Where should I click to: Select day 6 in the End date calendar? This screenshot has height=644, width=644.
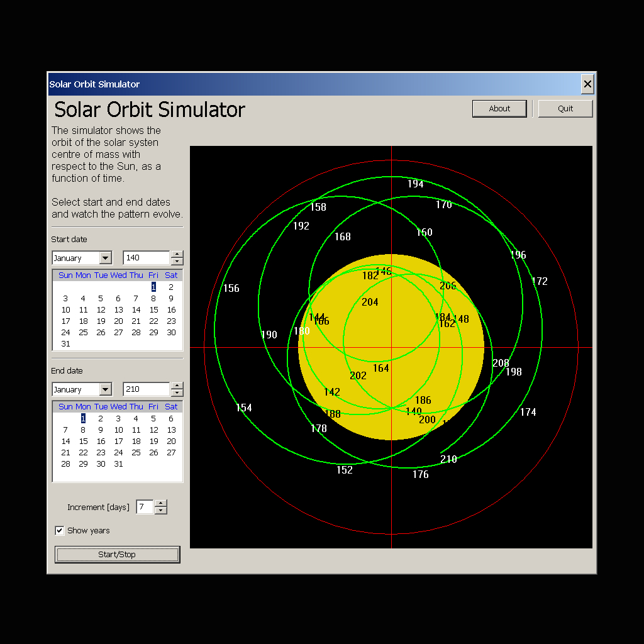pyautogui.click(x=171, y=418)
